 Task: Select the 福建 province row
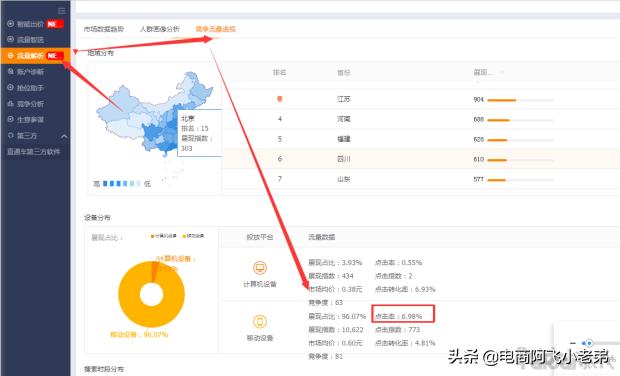[x=421, y=139]
